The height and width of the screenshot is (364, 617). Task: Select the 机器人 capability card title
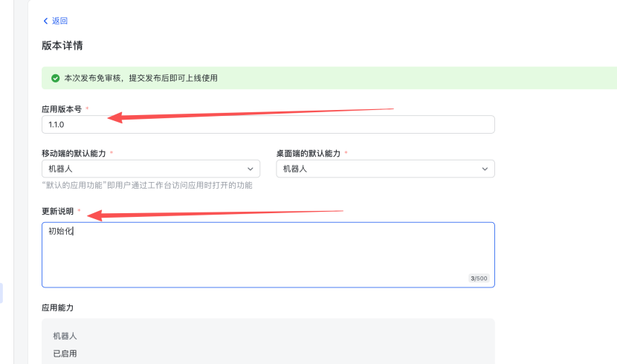tap(65, 336)
